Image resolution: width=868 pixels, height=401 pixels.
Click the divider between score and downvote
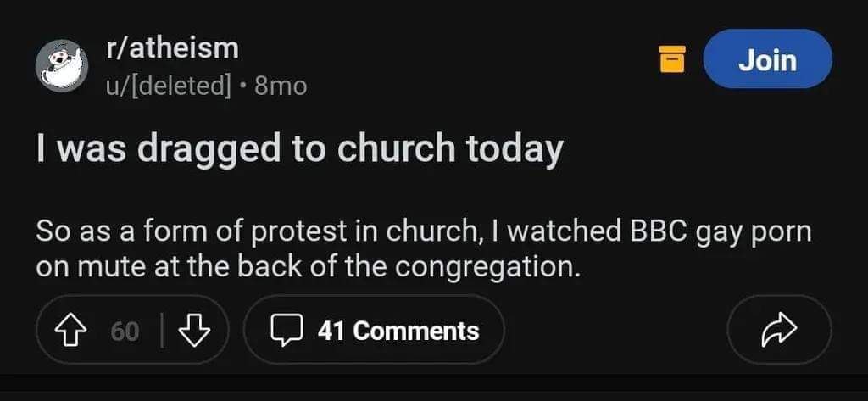click(163, 330)
